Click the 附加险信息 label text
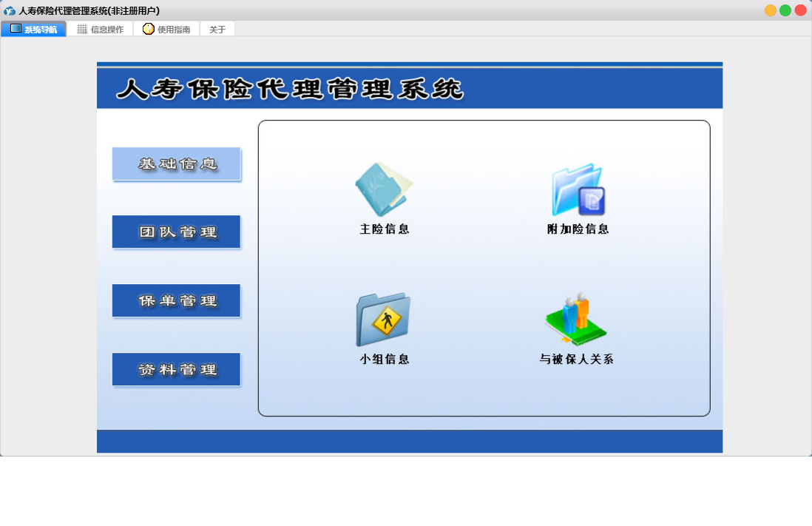This screenshot has height=526, width=812. 578,229
